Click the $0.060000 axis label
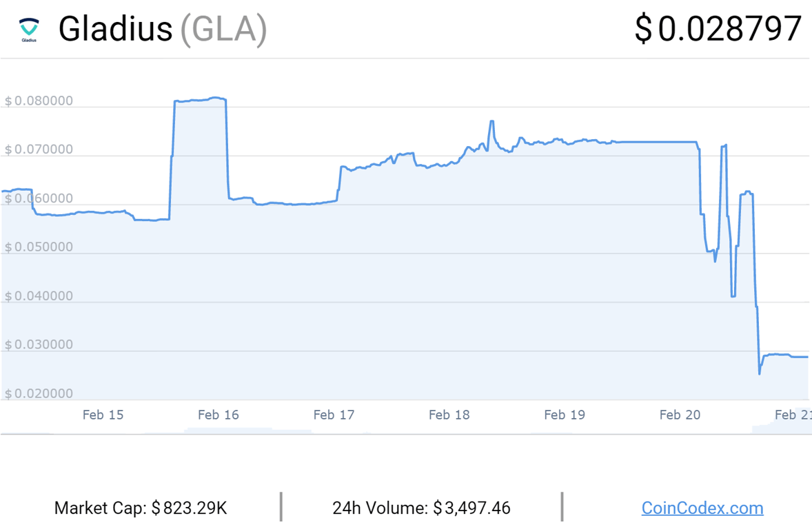812x529 pixels. tap(39, 199)
